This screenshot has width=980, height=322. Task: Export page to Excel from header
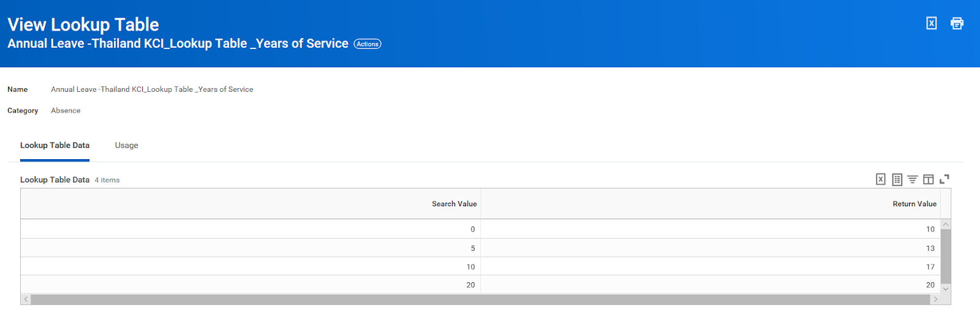931,23
